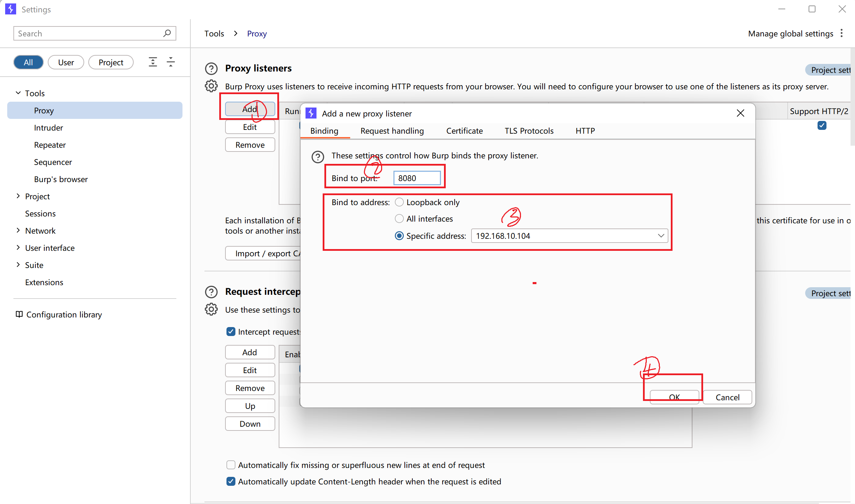Close the Add proxy listener dialog

[740, 113]
